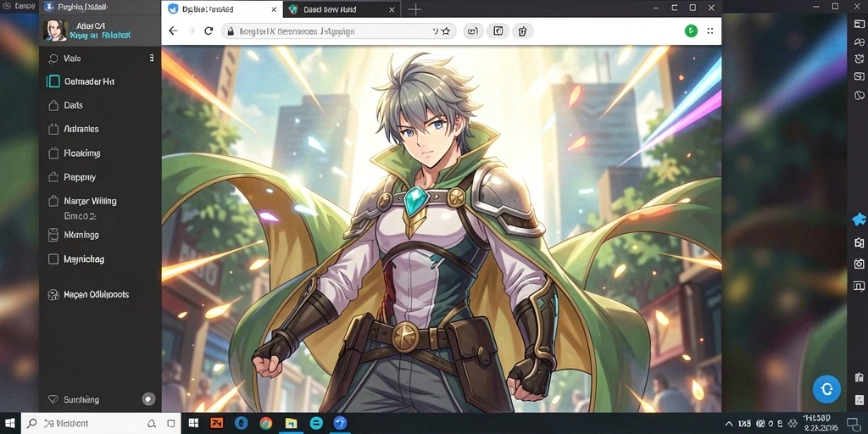Screen dimensions: 868x434
Task: Reload the current browser page
Action: click(209, 31)
